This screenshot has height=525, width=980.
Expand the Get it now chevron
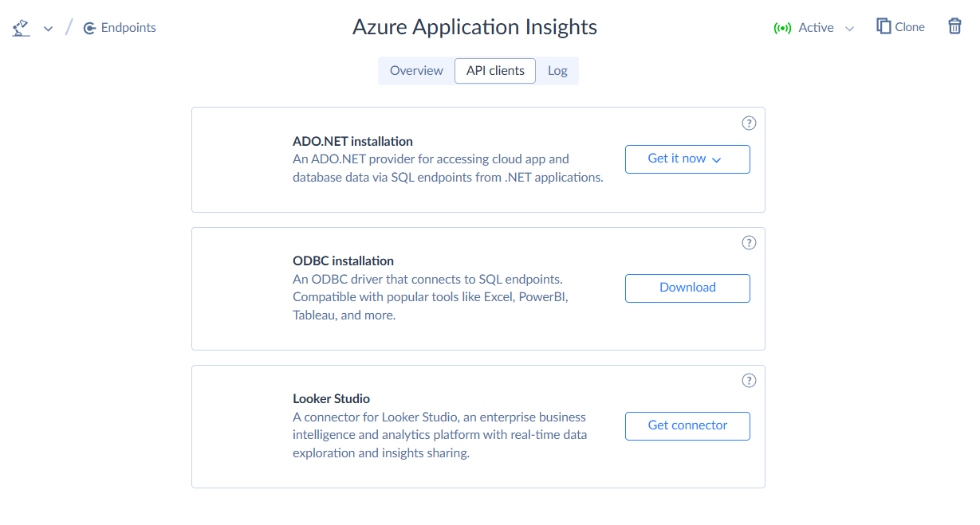coord(716,159)
